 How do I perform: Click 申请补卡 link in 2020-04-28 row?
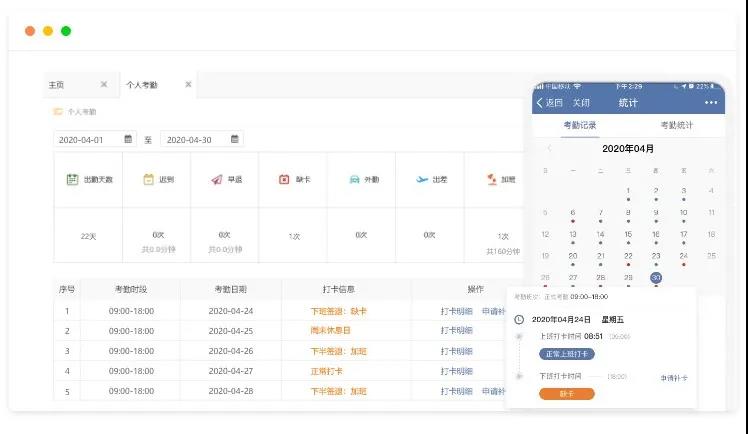point(493,392)
